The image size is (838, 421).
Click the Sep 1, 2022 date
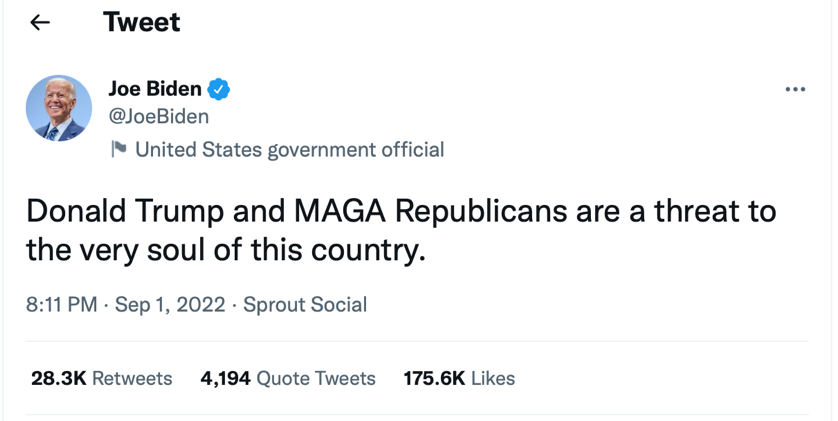172,305
